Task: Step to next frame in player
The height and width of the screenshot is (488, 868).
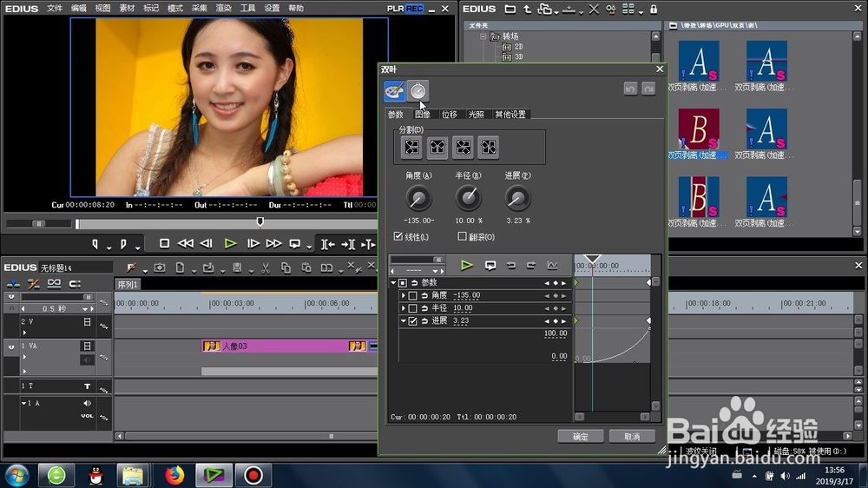Action: coord(253,244)
